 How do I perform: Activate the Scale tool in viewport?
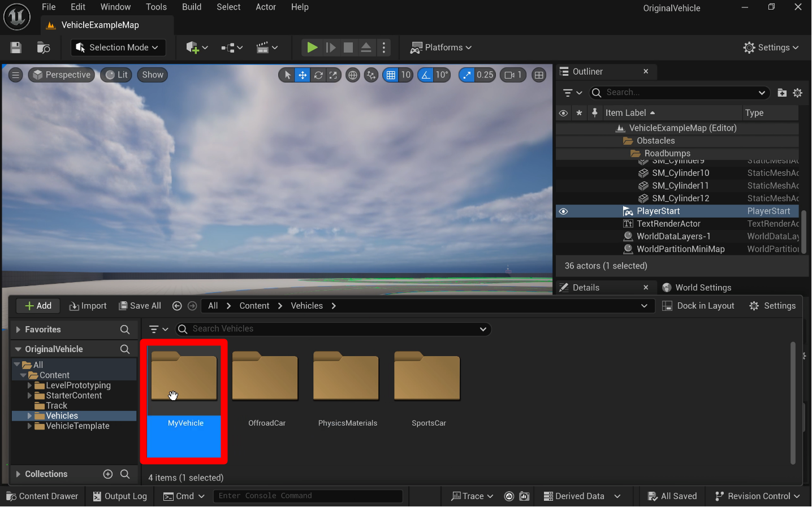(x=334, y=75)
